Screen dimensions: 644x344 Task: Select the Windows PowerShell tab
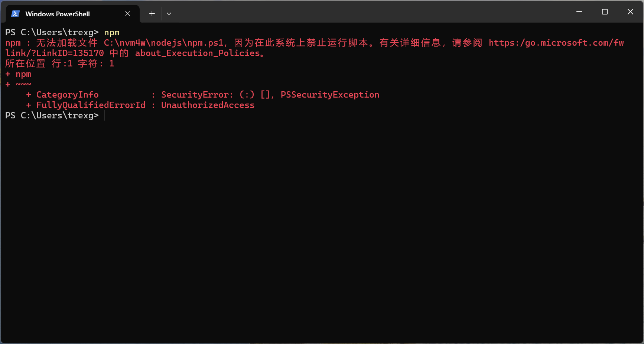pos(58,14)
